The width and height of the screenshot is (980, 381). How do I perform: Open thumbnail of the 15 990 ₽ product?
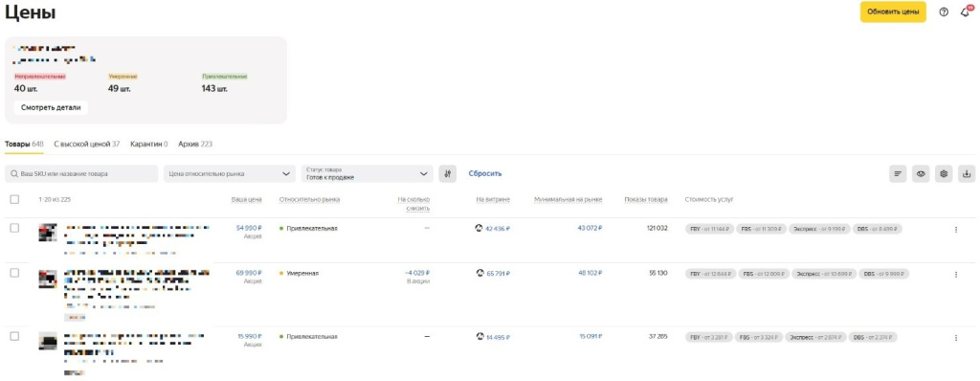click(x=48, y=342)
